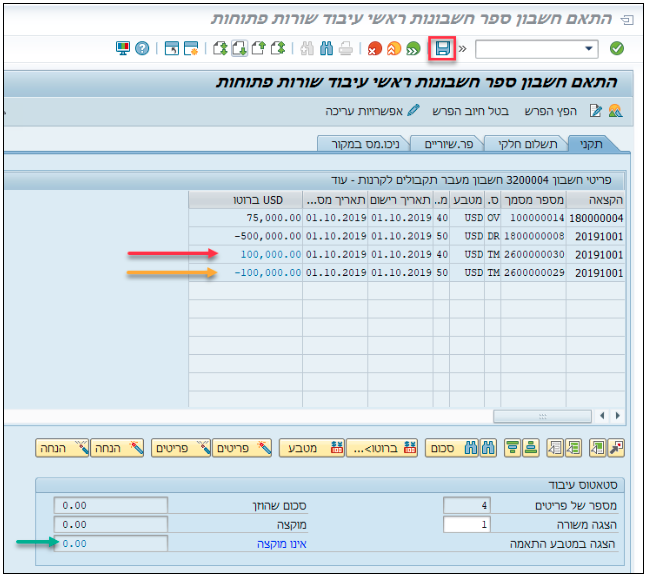Click the greyed Find Next binoculars icon
The width and height of the screenshot is (646, 577).
(307, 49)
